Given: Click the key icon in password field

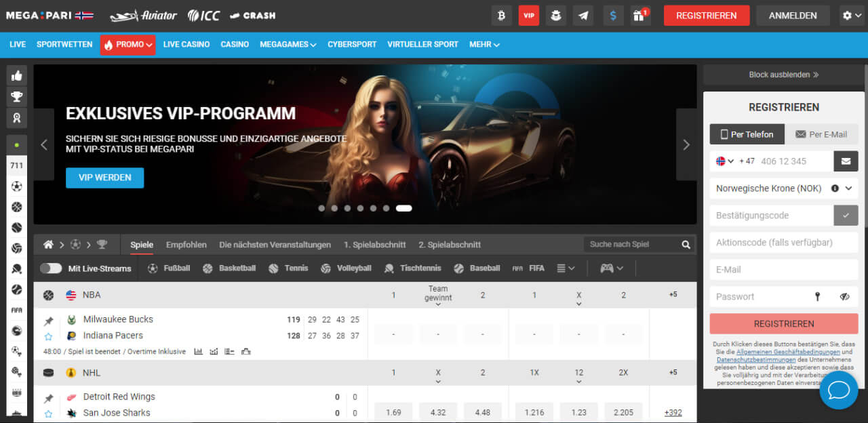Looking at the screenshot, I should 818,297.
